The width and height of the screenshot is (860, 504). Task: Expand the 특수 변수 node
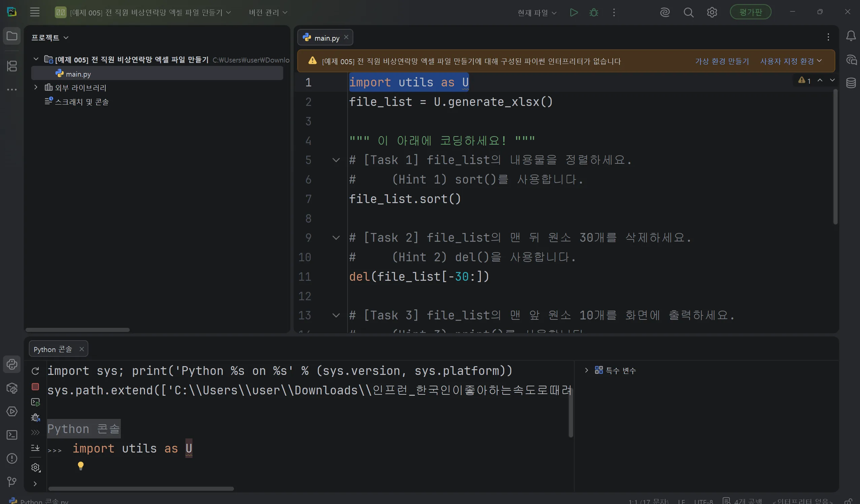click(586, 370)
